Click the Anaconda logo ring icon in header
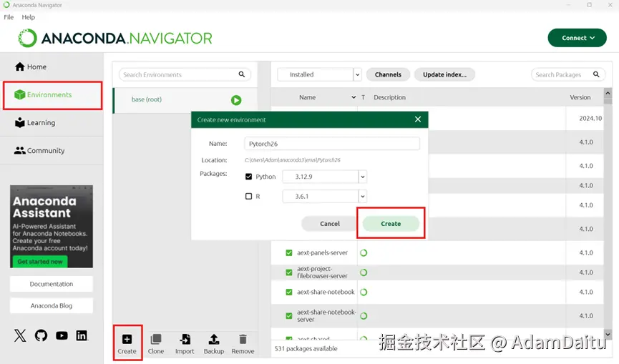The image size is (619, 364). pyautogui.click(x=28, y=38)
